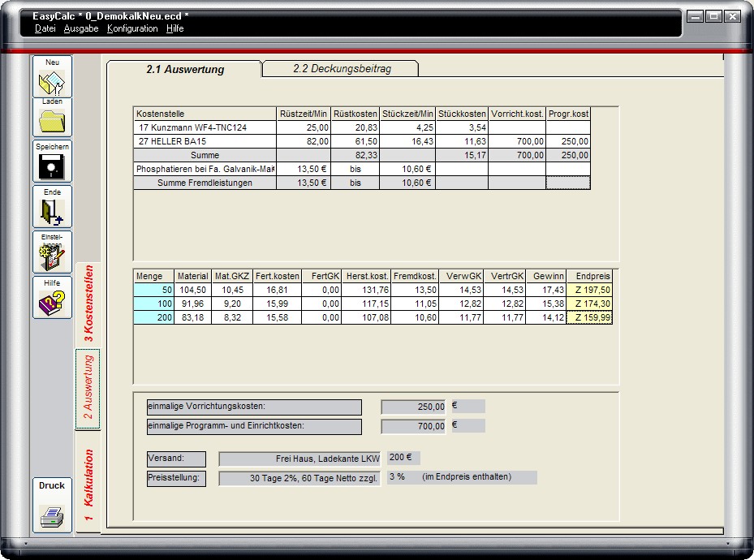
Task: Select the Endpreis cell Z 197,50
Action: (x=589, y=290)
